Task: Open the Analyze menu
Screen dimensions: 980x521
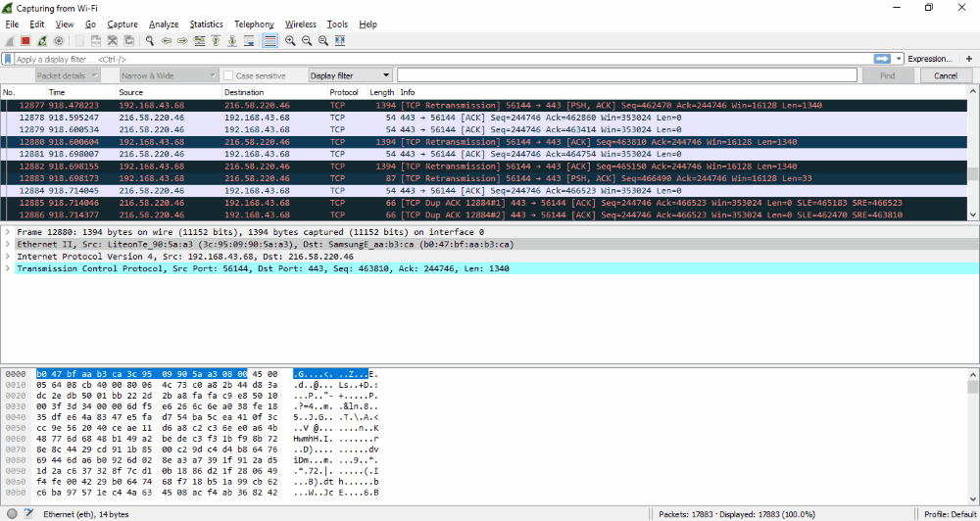Action: tap(164, 24)
